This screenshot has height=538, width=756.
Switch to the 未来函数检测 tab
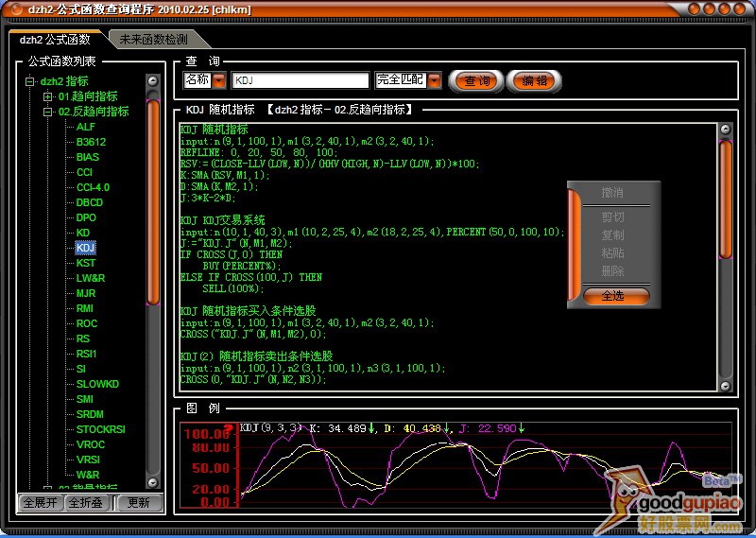tap(154, 40)
